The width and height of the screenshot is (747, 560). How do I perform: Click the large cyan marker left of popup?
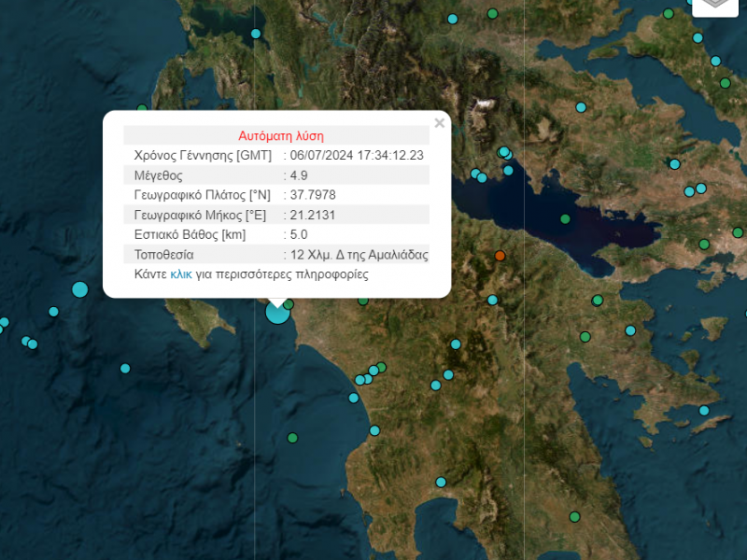pos(80,289)
